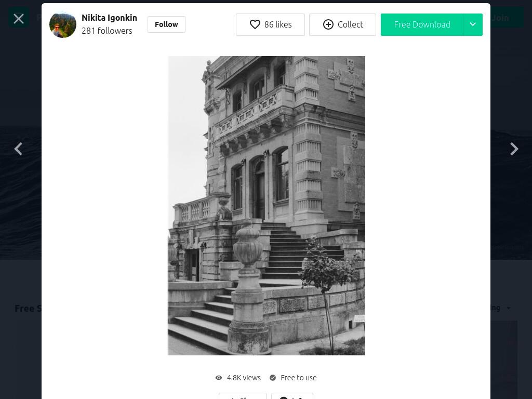This screenshot has width=532, height=399.
Task: Open Nikita Igonkin's profile avatar
Action: [63, 24]
